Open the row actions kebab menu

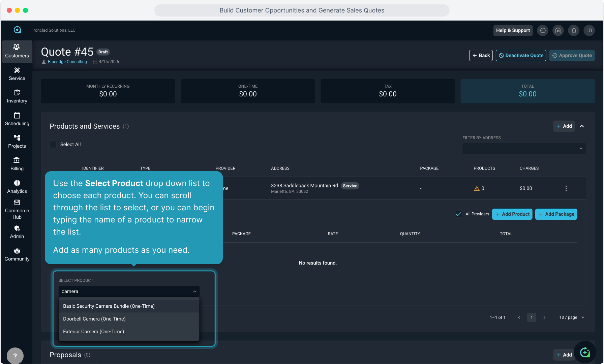[x=566, y=188]
